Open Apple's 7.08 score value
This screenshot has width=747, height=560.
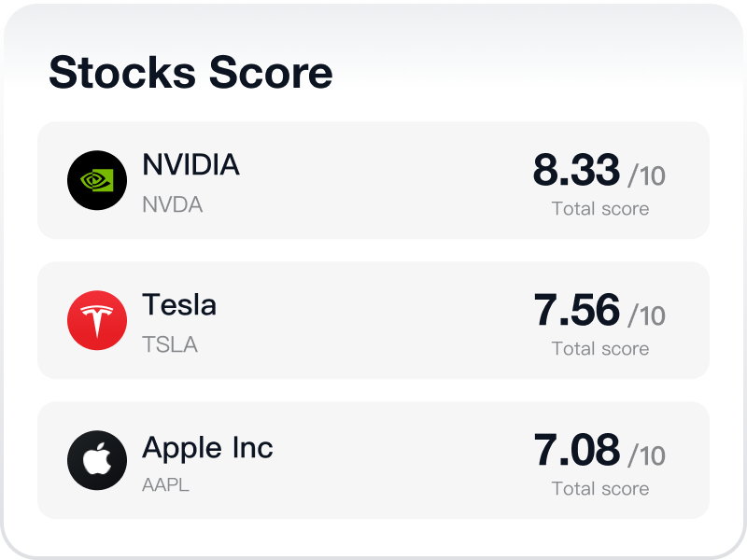click(576, 451)
